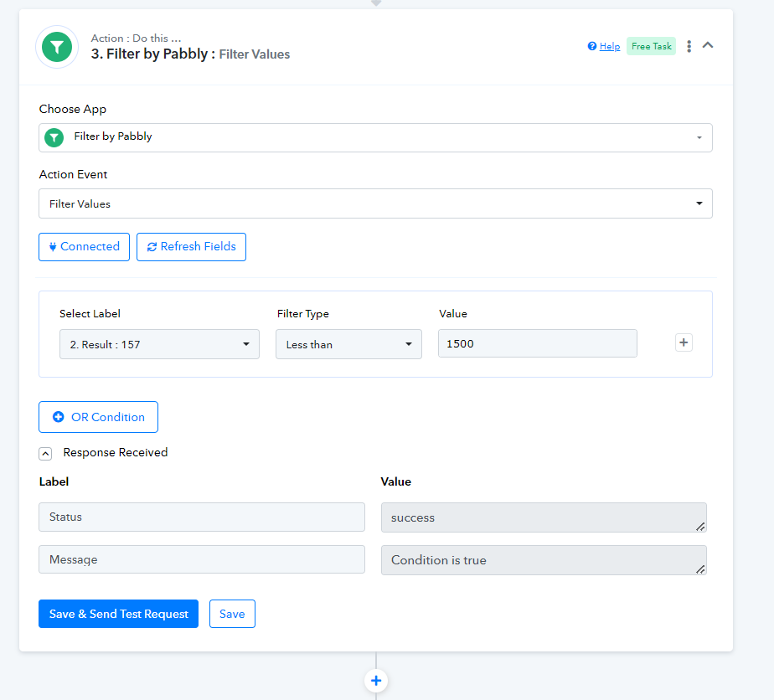Click the Message label field
This screenshot has width=774, height=700.
[201, 559]
